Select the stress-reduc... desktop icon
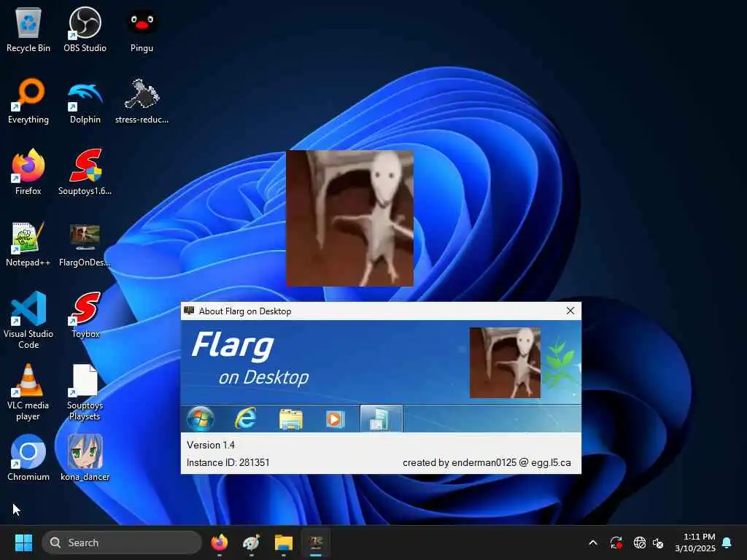747x560 pixels. coord(142,101)
